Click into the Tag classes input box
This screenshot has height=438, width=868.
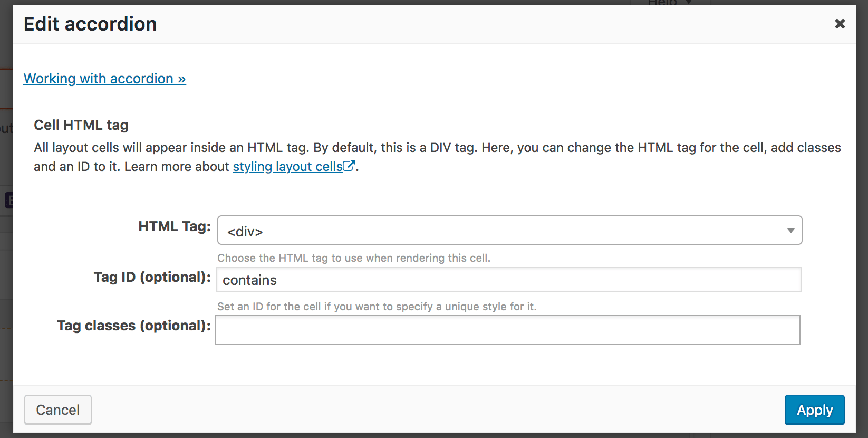(x=507, y=330)
